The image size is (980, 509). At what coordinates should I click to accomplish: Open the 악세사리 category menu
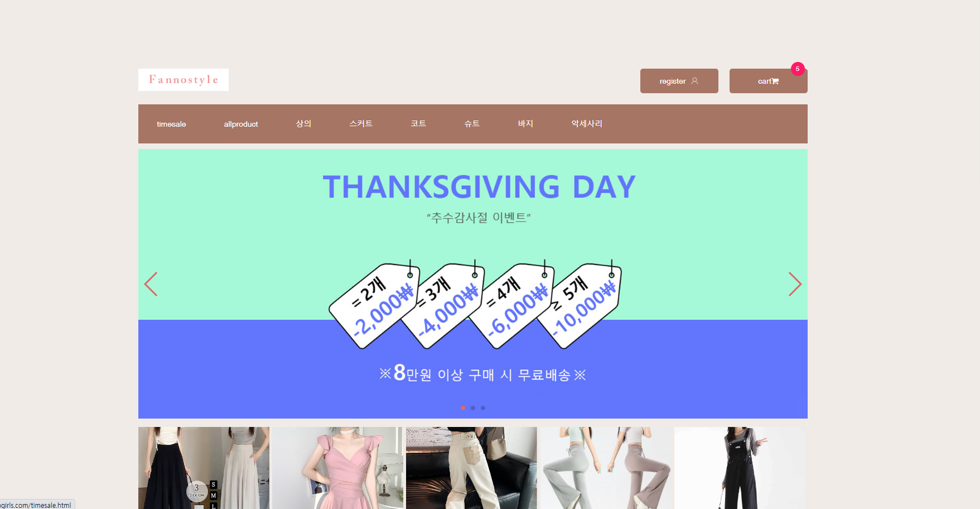coord(587,123)
